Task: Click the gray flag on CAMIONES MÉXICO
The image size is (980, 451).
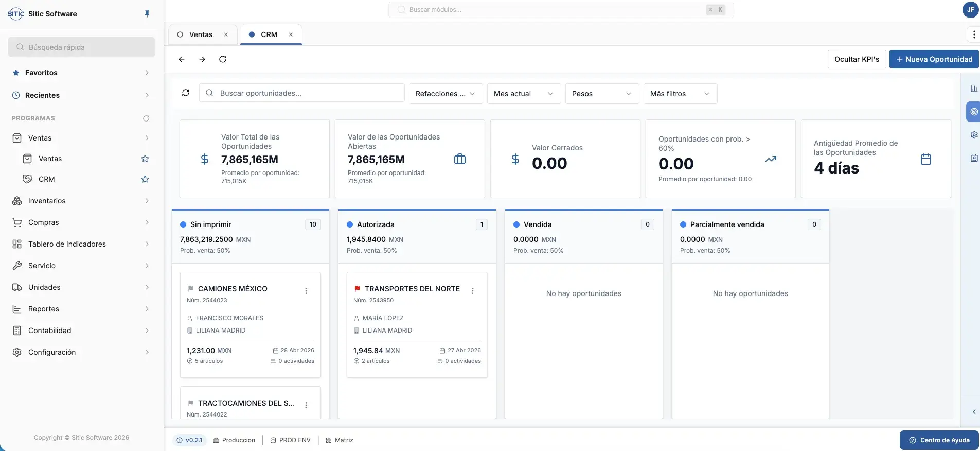Action: pos(190,289)
